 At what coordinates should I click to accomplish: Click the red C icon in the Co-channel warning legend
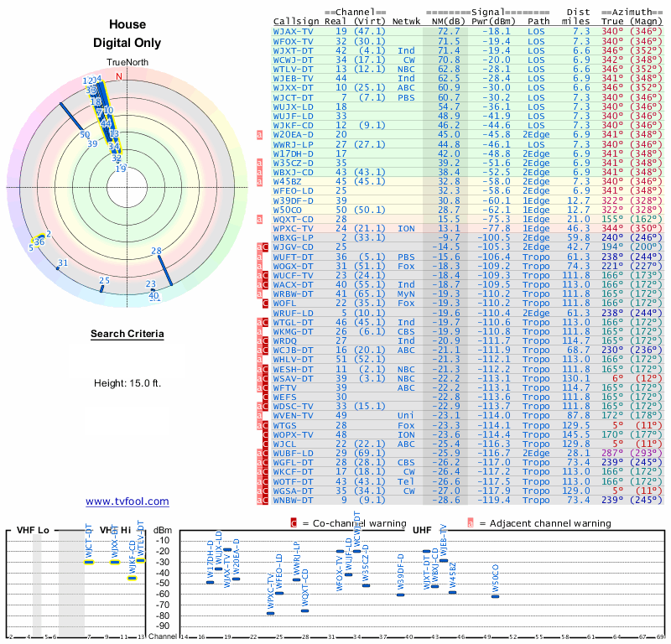pos(294,523)
